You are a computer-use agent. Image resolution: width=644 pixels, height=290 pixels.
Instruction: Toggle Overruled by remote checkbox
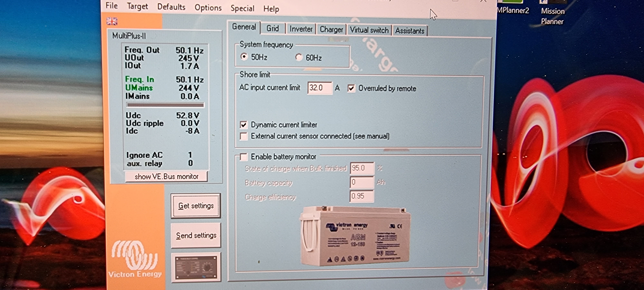[x=351, y=88]
